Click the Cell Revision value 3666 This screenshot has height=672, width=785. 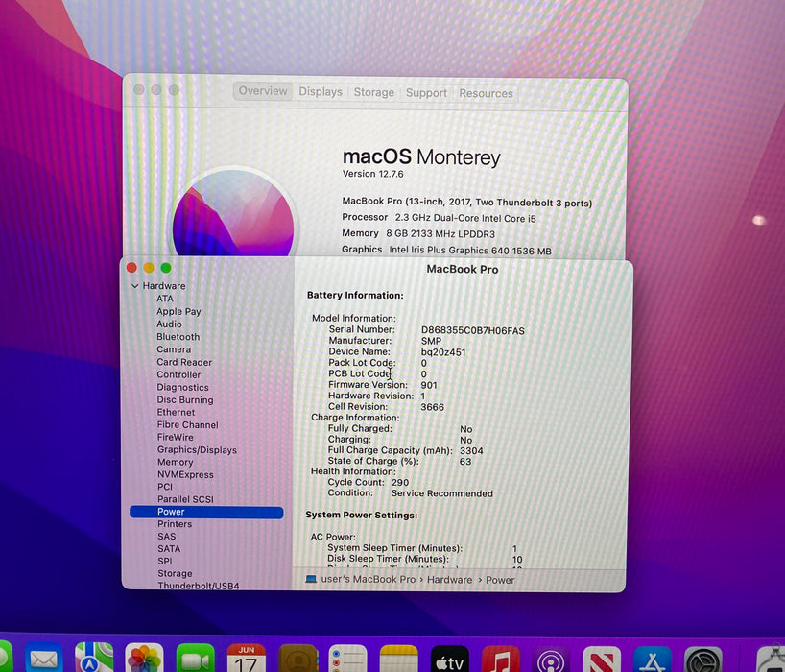pos(432,407)
